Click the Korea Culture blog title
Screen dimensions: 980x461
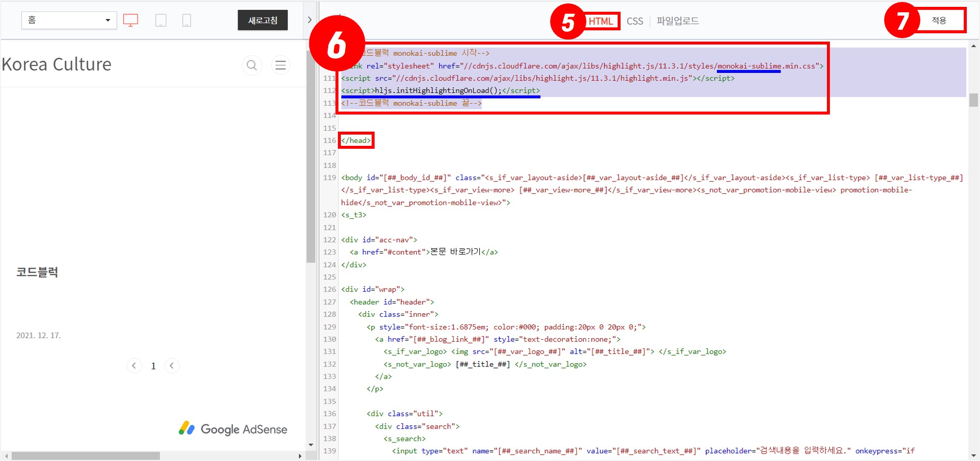click(57, 64)
